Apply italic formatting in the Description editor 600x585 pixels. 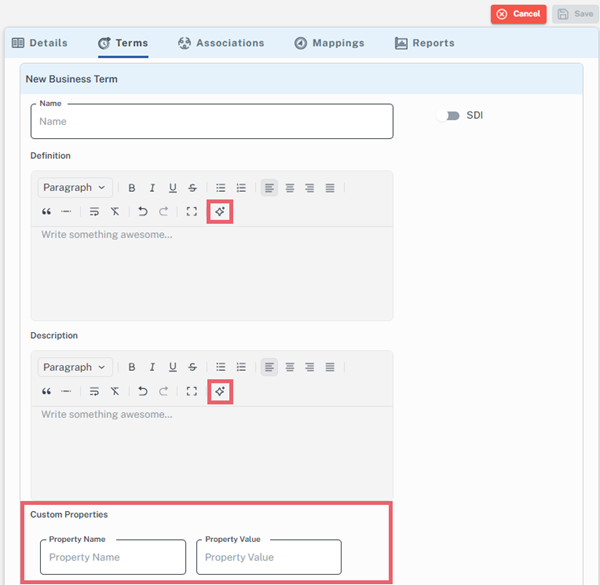point(152,368)
